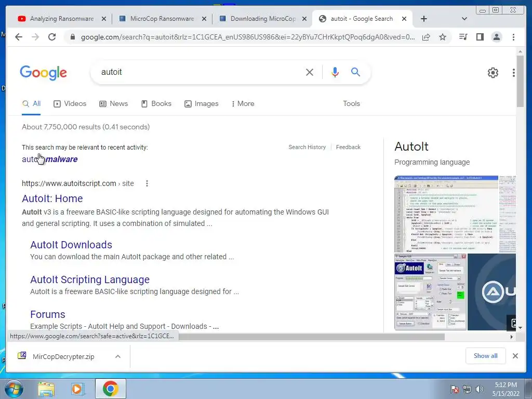532x399 pixels.
Task: Open the AutoIt sample GUI thumbnail
Action: [x=430, y=292]
